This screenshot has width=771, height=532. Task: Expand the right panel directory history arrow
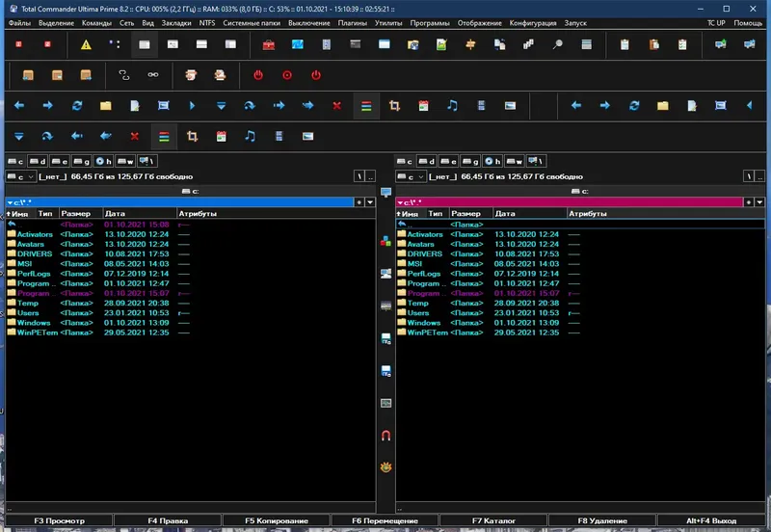tap(759, 202)
